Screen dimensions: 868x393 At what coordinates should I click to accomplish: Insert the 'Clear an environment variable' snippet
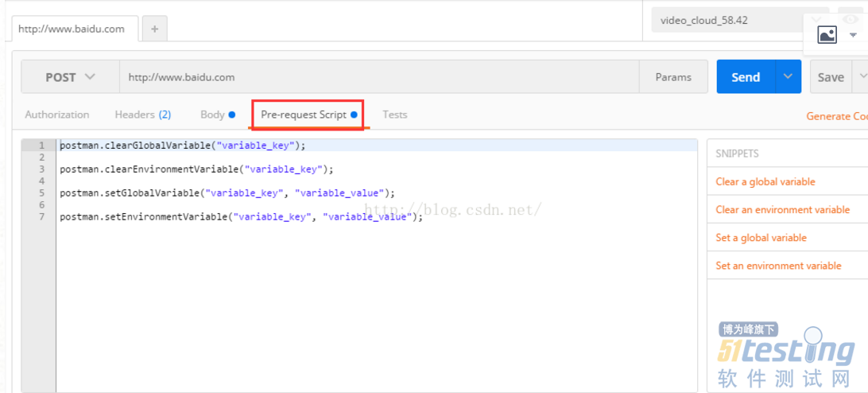782,209
